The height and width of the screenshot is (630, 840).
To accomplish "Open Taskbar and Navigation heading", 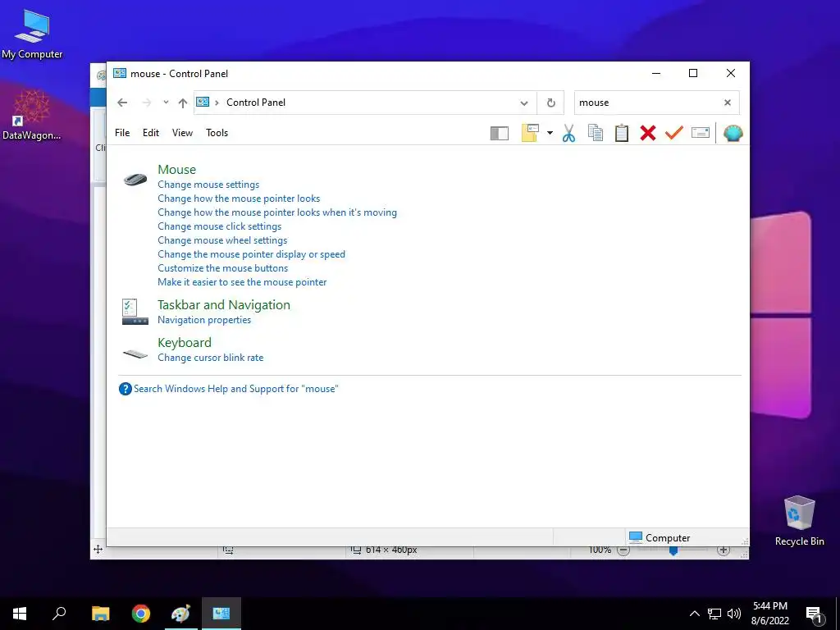I will pos(224,305).
